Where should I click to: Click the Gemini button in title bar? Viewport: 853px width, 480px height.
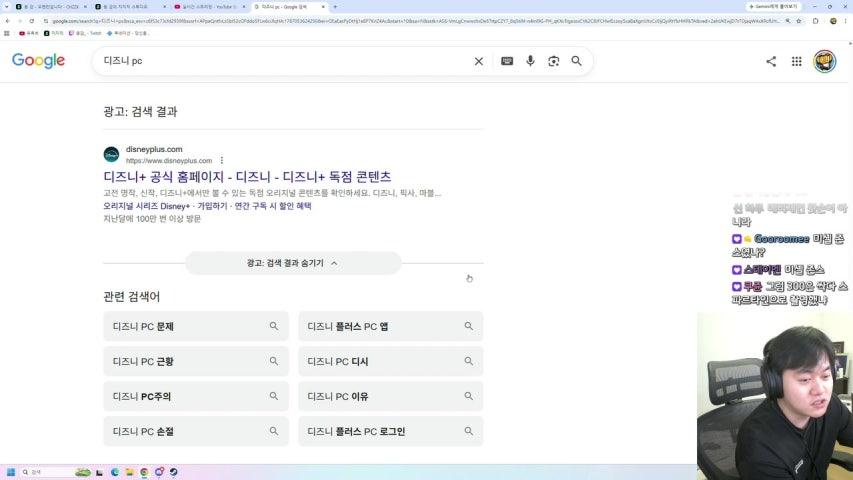pyautogui.click(x=773, y=7)
